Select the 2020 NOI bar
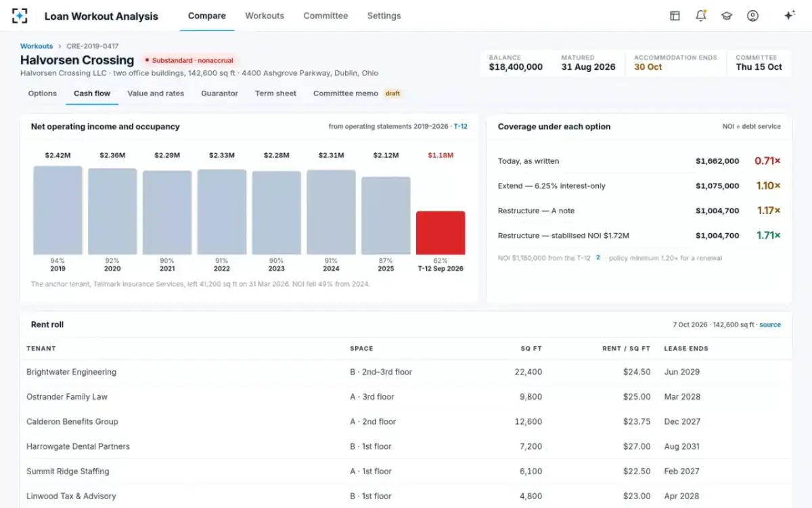812x508 pixels. coord(112,211)
